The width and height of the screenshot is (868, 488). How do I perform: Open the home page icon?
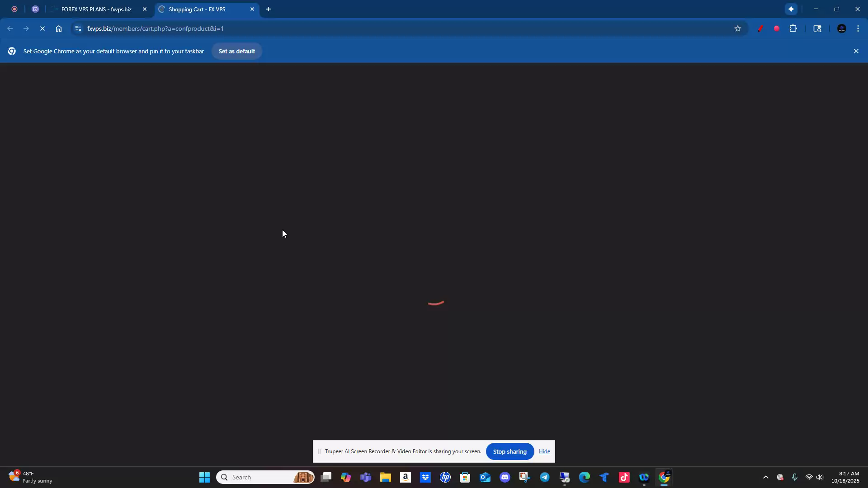click(x=59, y=28)
